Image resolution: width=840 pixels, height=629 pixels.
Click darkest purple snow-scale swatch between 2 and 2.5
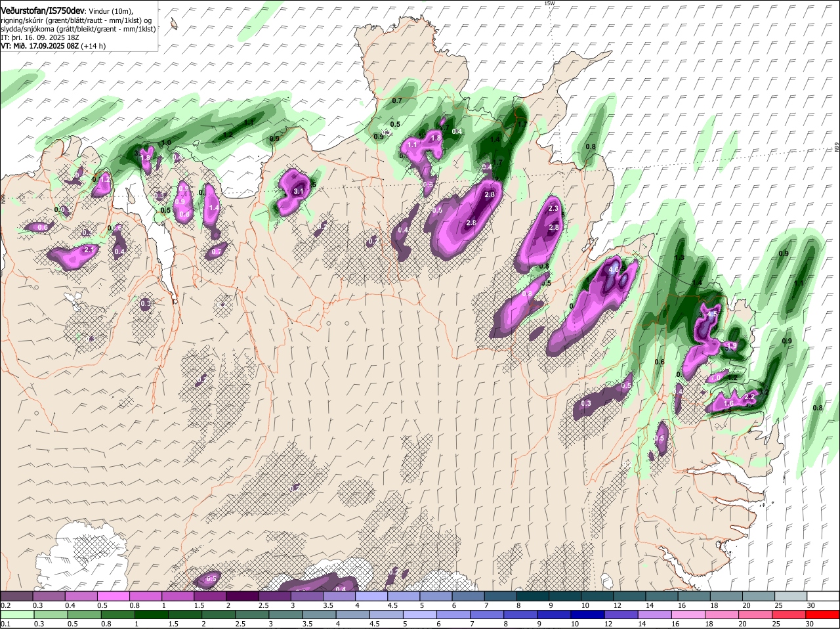[x=242, y=596]
